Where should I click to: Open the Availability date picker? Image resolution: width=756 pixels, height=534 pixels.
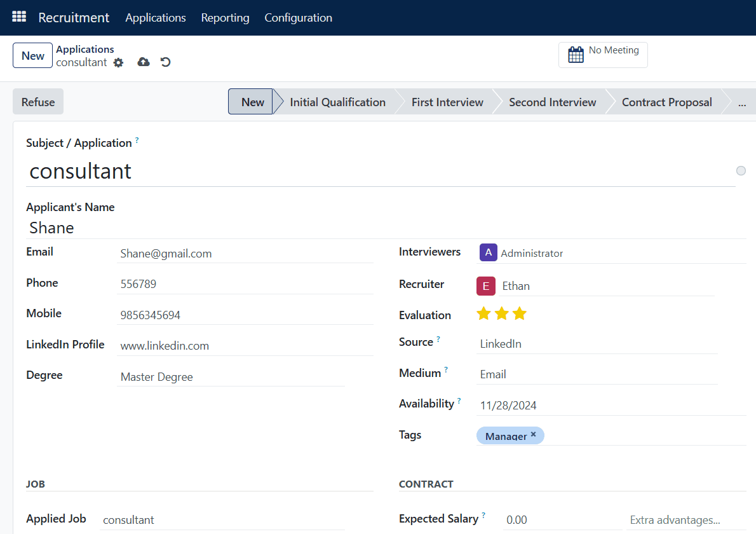pyautogui.click(x=611, y=405)
